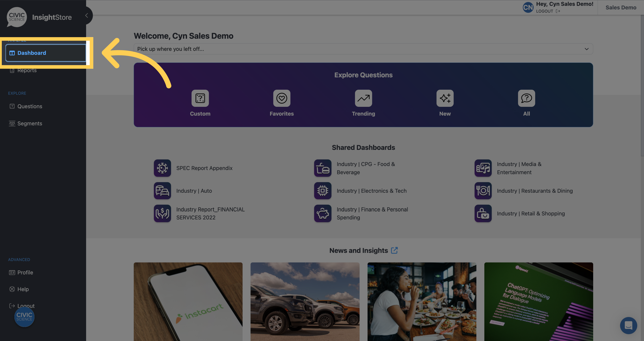Open Restaurants & Dining icon
Image resolution: width=644 pixels, height=341 pixels.
[483, 191]
